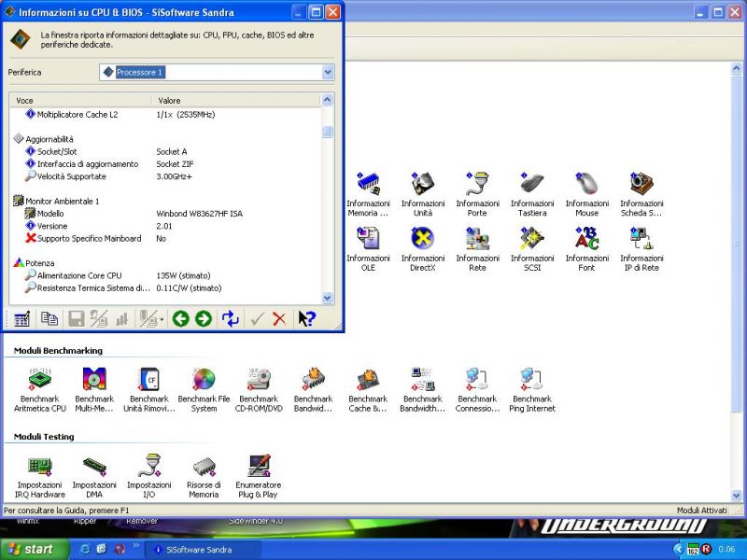The image size is (747, 560).
Task: Open Impostazioni IRQ Hardware
Action: point(40,476)
